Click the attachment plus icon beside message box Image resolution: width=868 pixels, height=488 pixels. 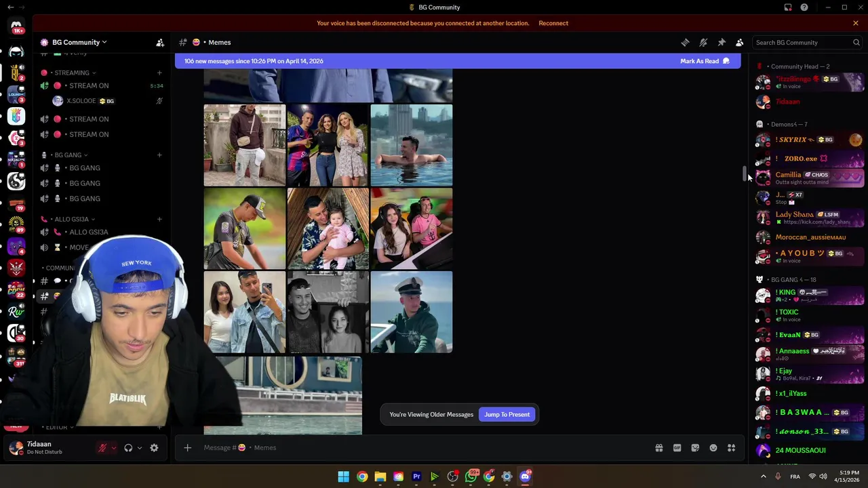[187, 447]
